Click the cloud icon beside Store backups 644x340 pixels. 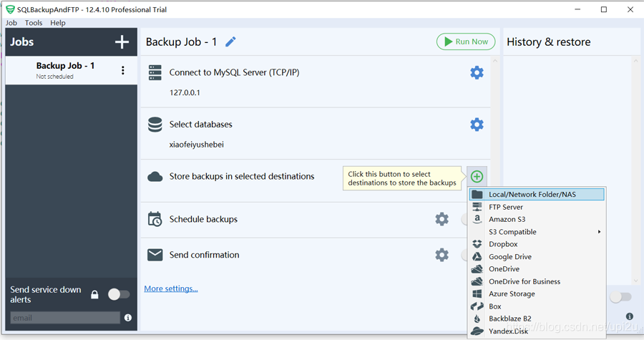coord(155,177)
